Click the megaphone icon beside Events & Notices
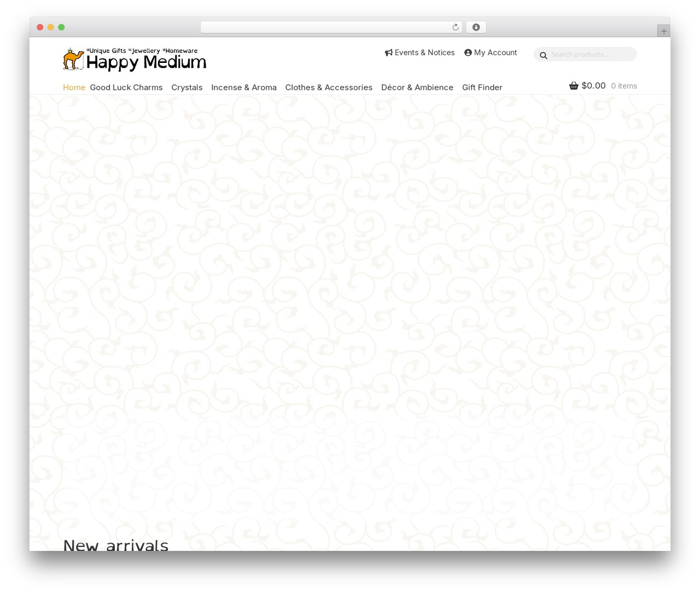This screenshot has height=593, width=700. [x=389, y=53]
